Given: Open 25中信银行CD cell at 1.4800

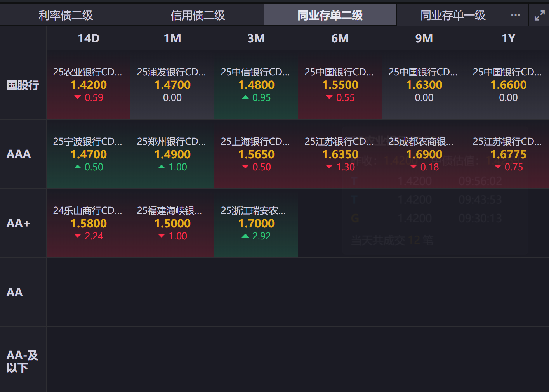Looking at the screenshot, I should click(256, 85).
